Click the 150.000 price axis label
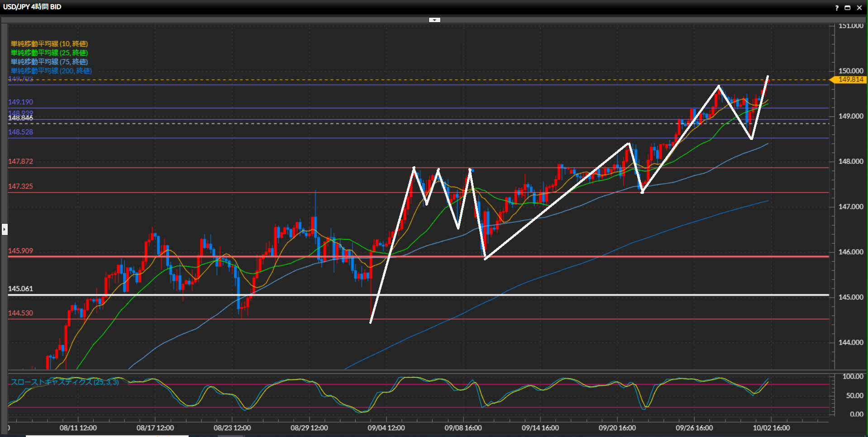 (x=851, y=71)
